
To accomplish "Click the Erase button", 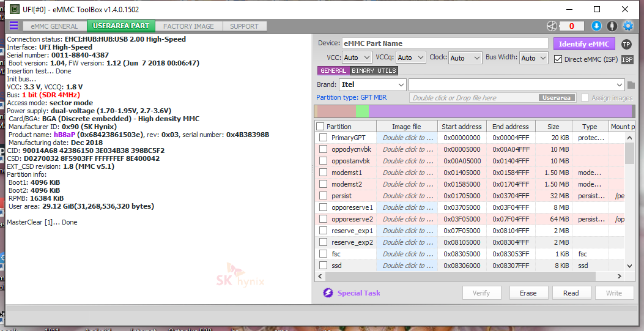I will [528, 293].
